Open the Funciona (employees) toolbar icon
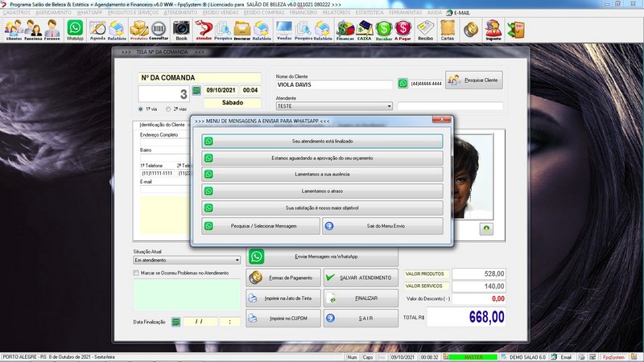 coord(33,30)
